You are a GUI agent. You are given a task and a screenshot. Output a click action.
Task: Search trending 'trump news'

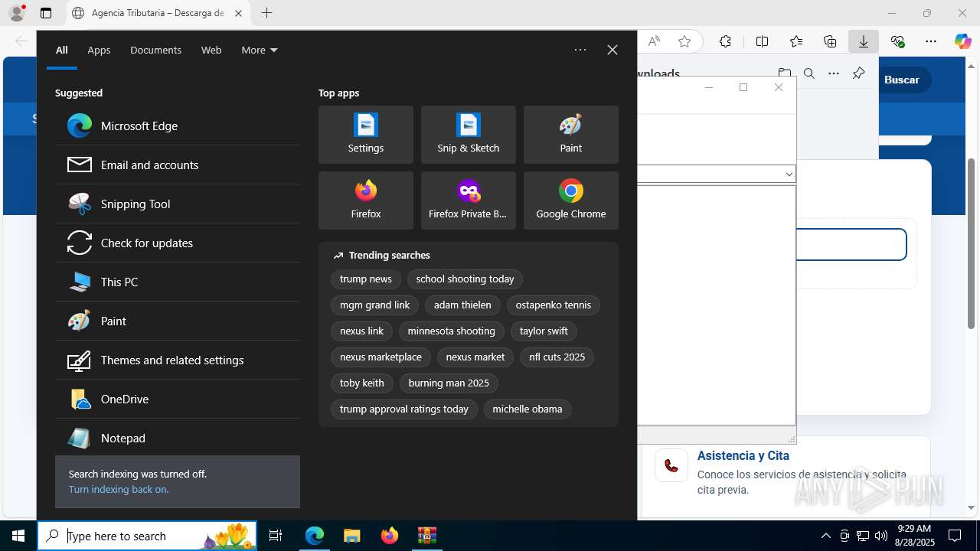tap(366, 279)
